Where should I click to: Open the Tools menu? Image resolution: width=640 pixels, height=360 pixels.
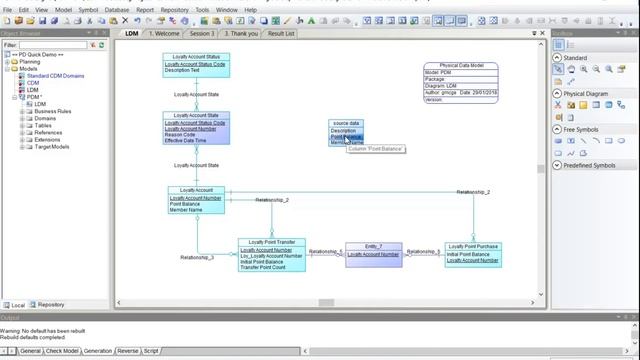click(202, 10)
